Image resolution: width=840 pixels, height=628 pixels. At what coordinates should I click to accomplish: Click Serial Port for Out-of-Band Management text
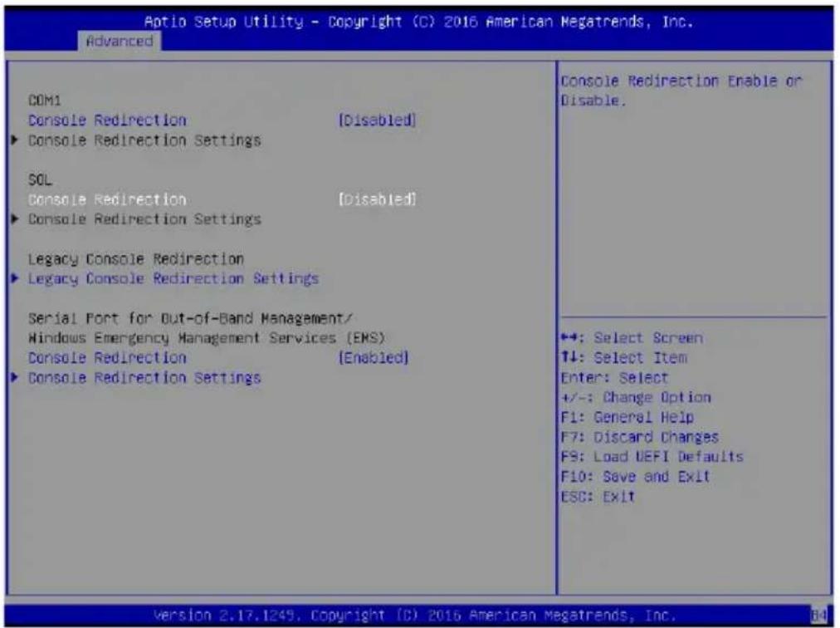(x=190, y=318)
